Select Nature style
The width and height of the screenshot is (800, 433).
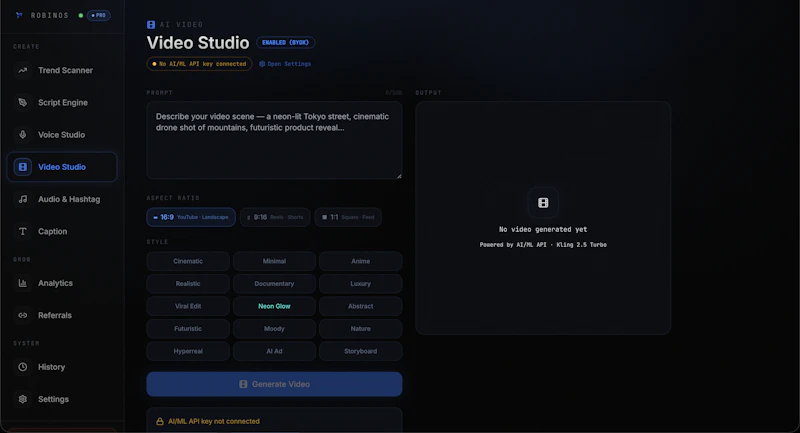(x=360, y=328)
